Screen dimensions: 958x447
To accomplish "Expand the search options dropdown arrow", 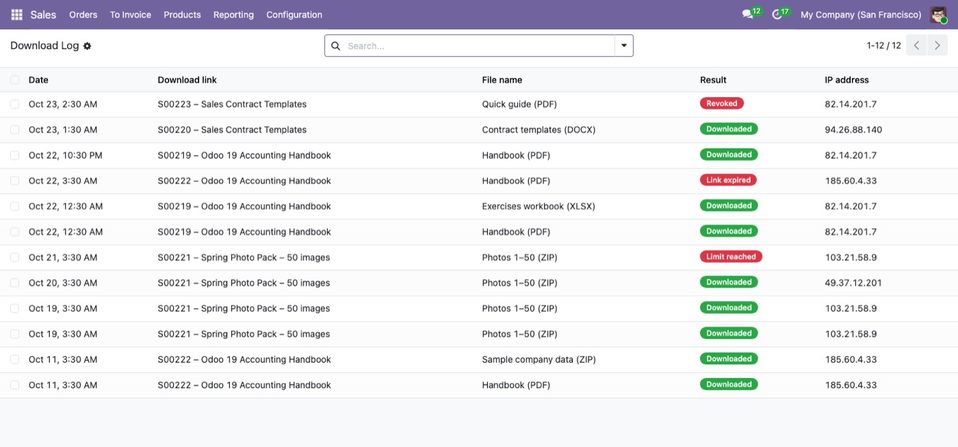I will pyautogui.click(x=624, y=46).
